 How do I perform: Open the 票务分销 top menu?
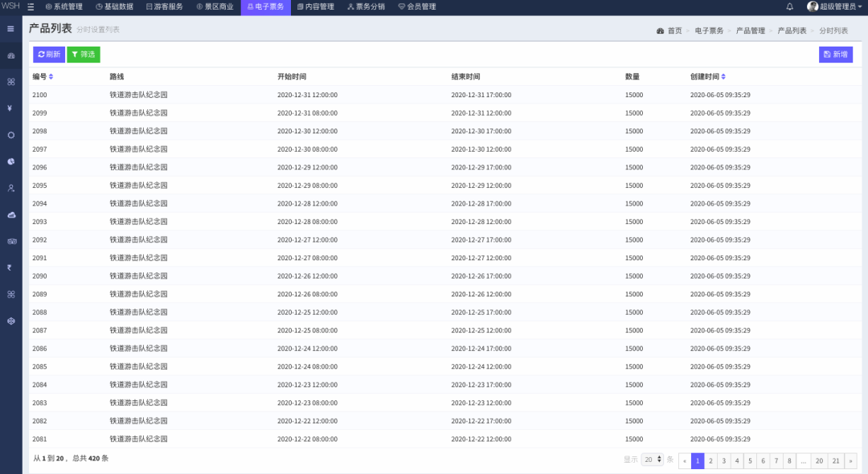click(x=366, y=6)
